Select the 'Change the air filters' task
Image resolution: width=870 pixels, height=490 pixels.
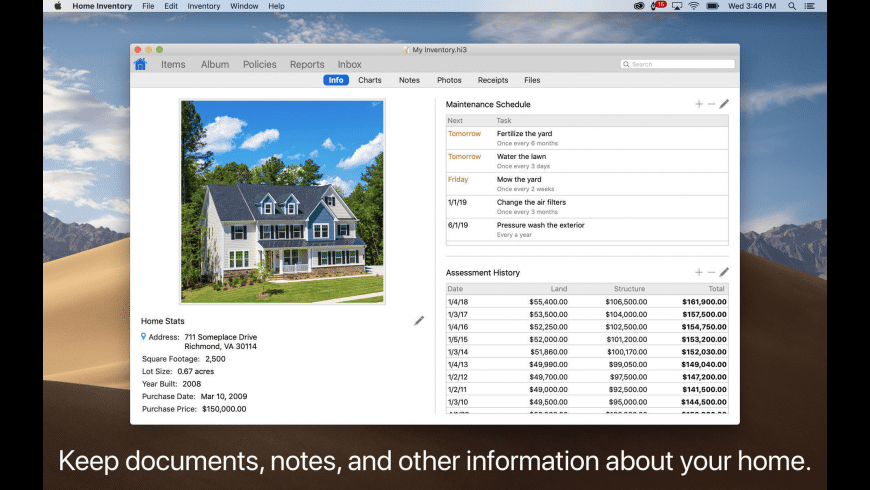(x=587, y=206)
